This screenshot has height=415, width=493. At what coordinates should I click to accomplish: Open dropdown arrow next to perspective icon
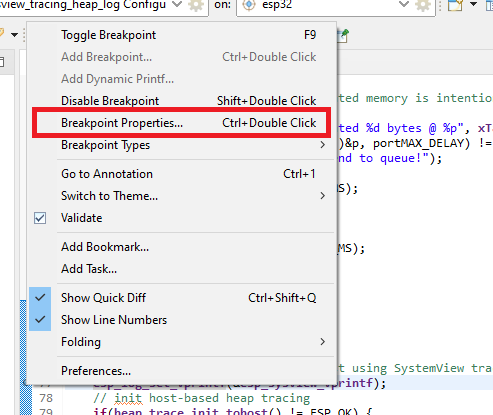coord(473,4)
